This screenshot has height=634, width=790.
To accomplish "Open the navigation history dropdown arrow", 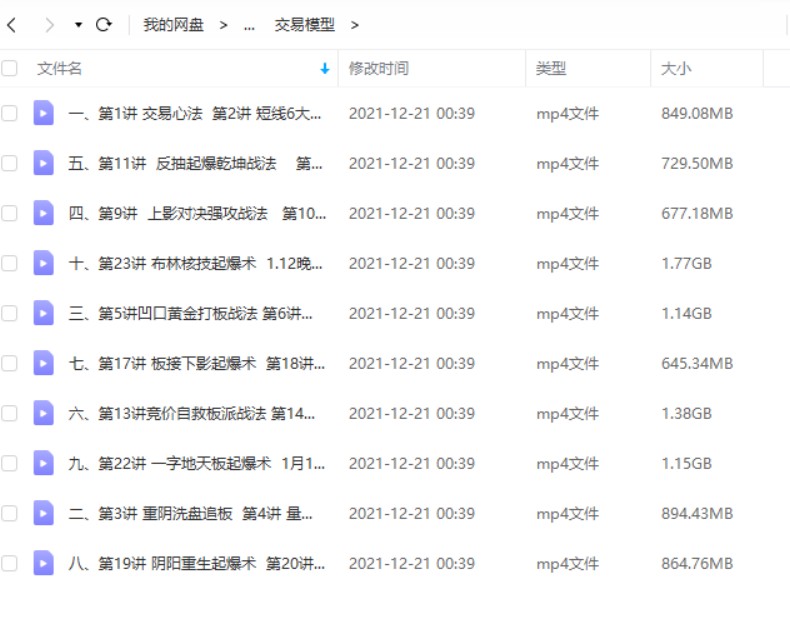I will click(78, 25).
